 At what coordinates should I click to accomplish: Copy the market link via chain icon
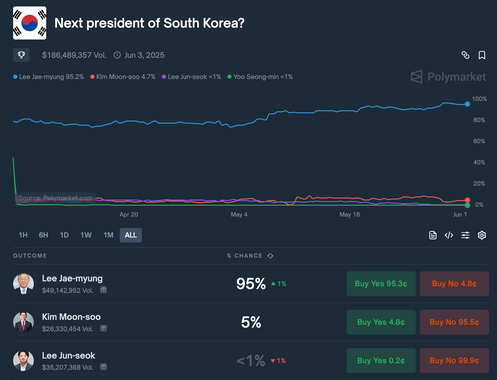[x=465, y=55]
